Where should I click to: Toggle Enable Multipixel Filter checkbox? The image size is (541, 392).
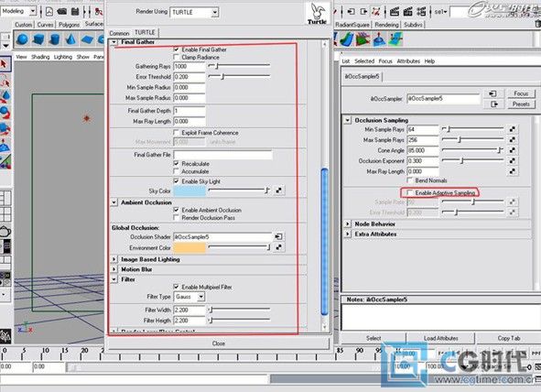(x=176, y=287)
